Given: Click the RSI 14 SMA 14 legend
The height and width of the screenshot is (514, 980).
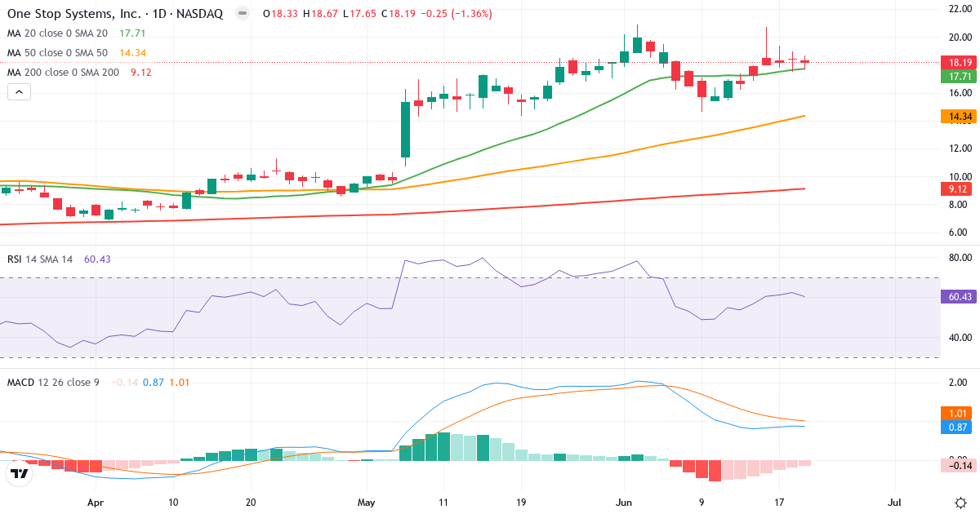Looking at the screenshot, I should (40, 259).
